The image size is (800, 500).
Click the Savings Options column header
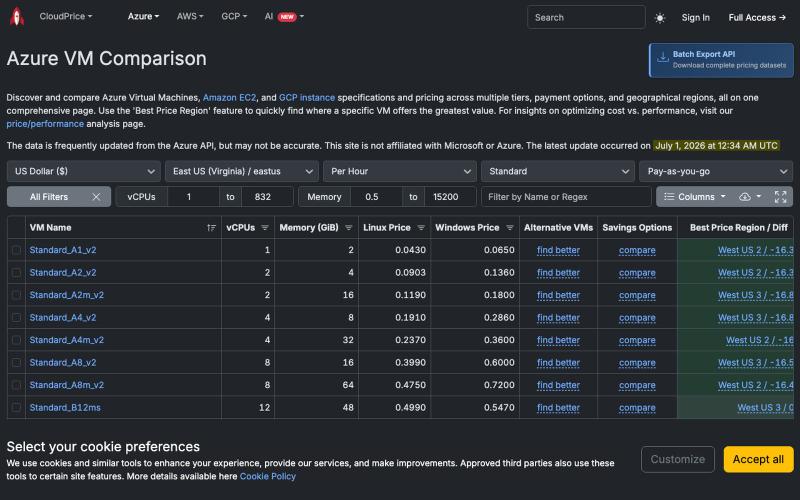(x=637, y=228)
